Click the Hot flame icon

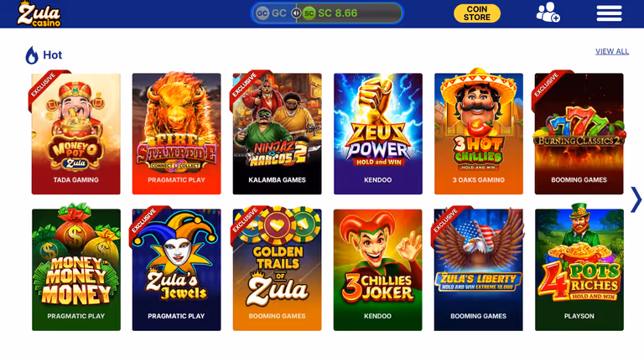[x=32, y=55]
